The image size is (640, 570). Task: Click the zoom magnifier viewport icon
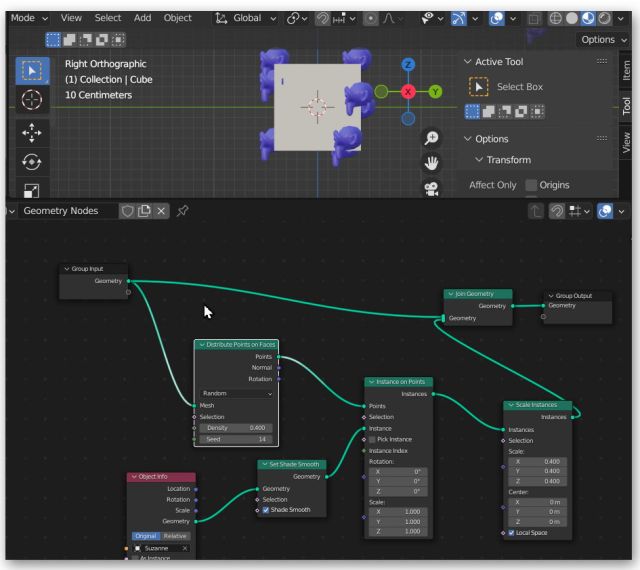click(x=431, y=138)
